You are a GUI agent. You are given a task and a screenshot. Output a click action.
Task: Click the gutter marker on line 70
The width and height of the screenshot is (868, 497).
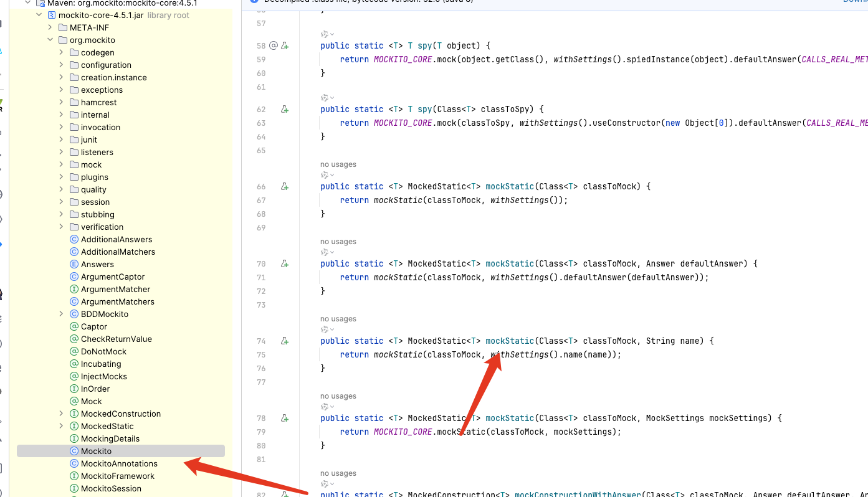tap(285, 263)
